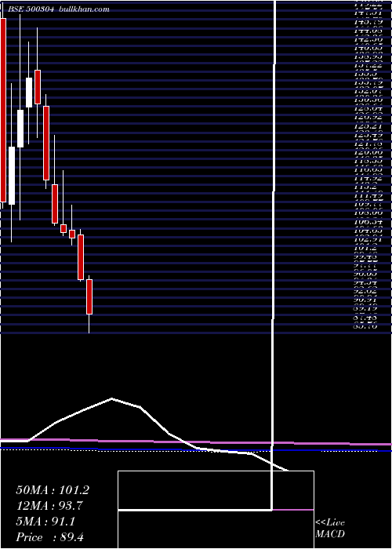The width and height of the screenshot is (392, 549).
Task: Click the 113.2 price axis label
Action: pyautogui.click(x=365, y=187)
